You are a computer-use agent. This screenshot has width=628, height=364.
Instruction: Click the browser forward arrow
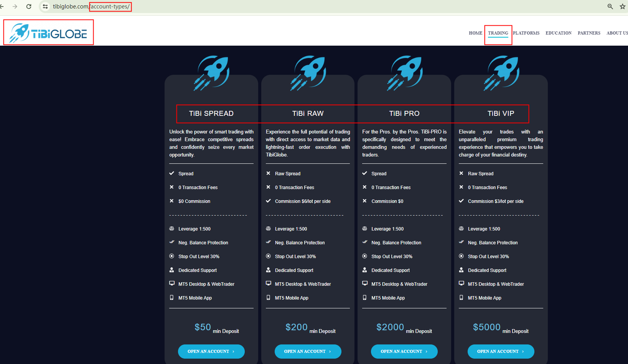tap(15, 7)
